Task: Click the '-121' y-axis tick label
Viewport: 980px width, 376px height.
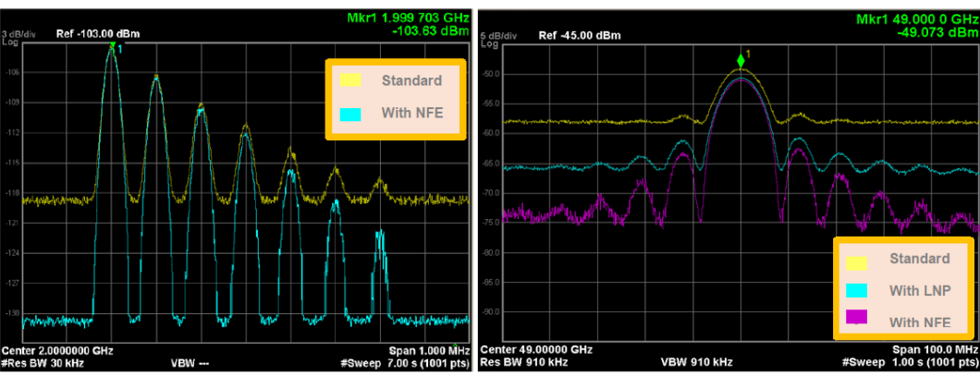Action: coord(15,223)
